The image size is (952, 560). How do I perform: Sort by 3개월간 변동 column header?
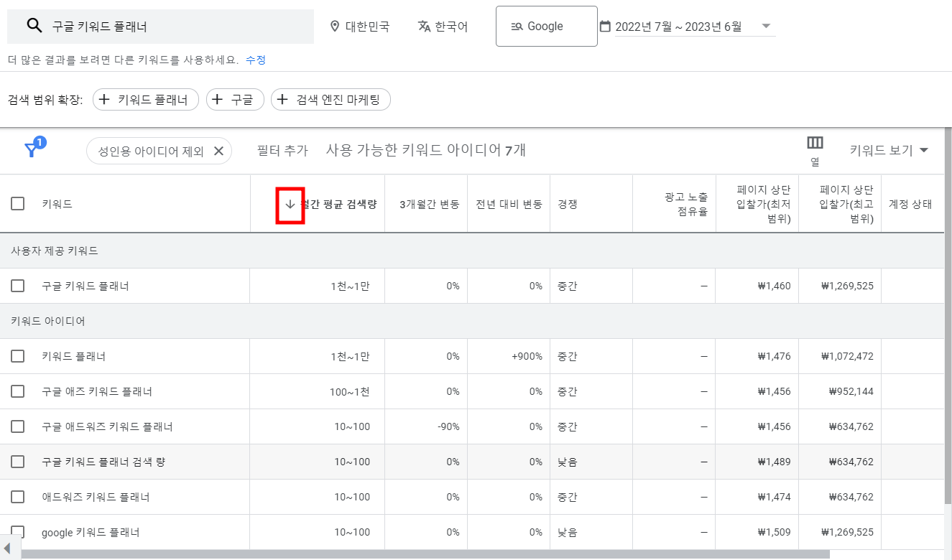click(x=429, y=204)
